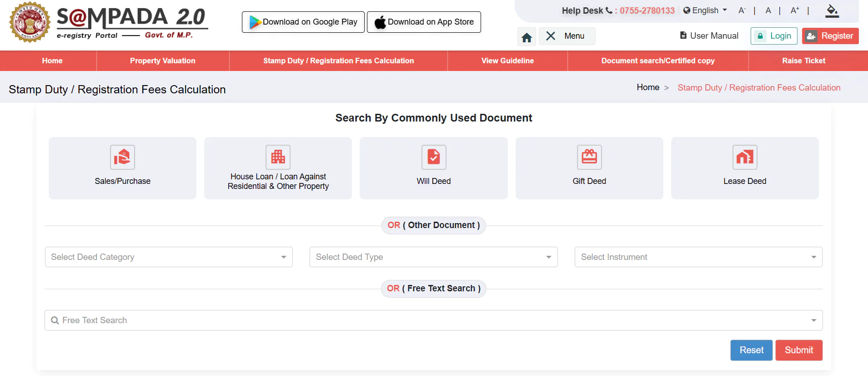Click the home icon near Menu
Viewport: 868px width, 376px height.
pyautogui.click(x=527, y=37)
